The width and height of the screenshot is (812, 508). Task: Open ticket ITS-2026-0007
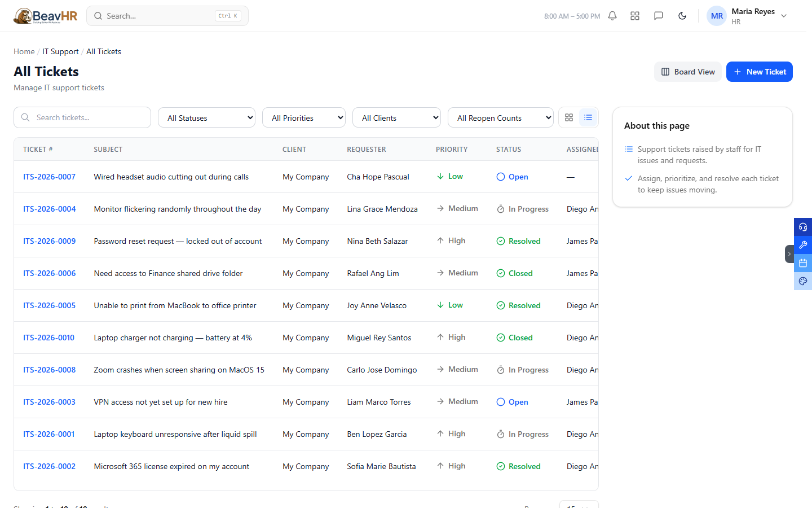click(x=49, y=177)
